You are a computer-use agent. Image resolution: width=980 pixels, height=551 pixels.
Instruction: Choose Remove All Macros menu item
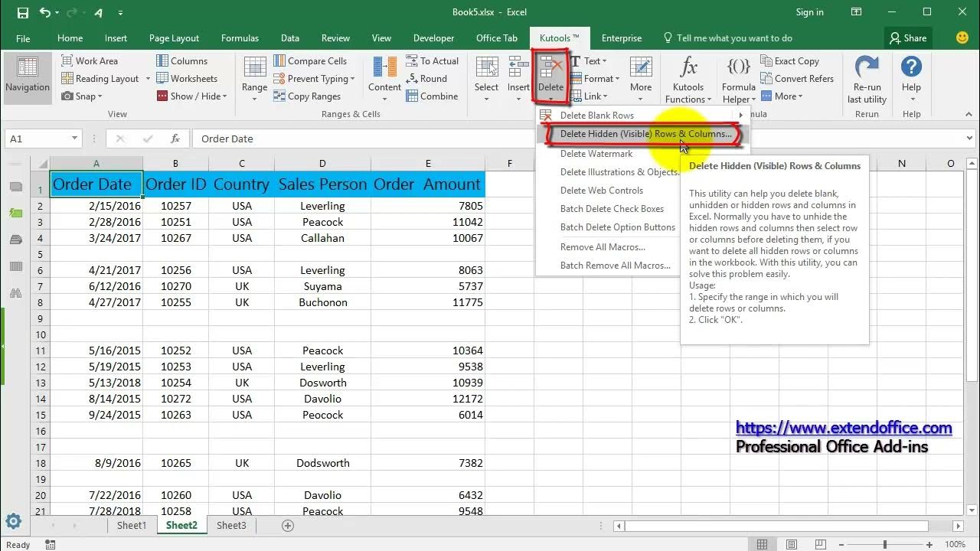(x=603, y=247)
